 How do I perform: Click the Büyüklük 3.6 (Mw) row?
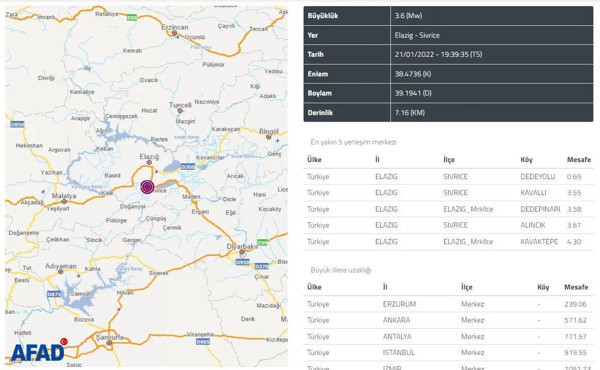pyautogui.click(x=448, y=16)
